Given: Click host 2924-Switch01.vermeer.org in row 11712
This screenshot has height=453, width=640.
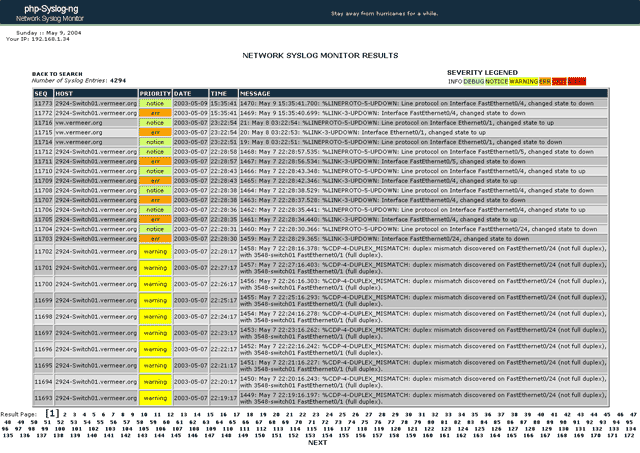Looking at the screenshot, I should (x=96, y=152).
